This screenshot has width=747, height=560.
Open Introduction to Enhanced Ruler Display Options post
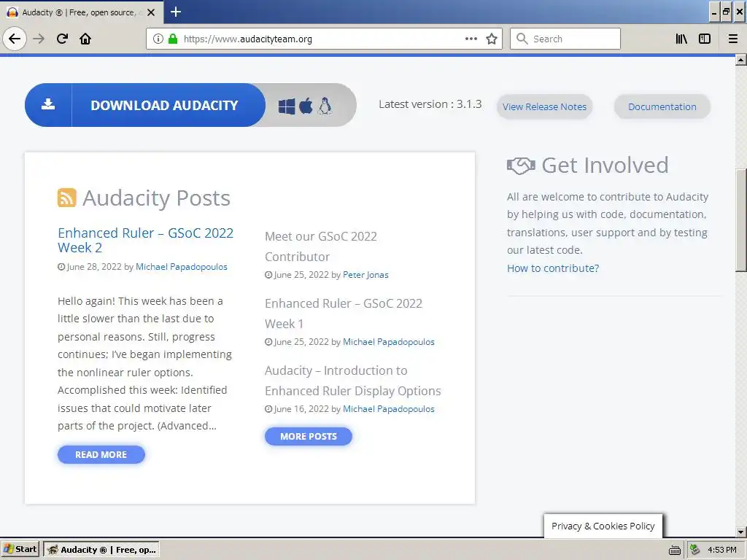pos(352,381)
